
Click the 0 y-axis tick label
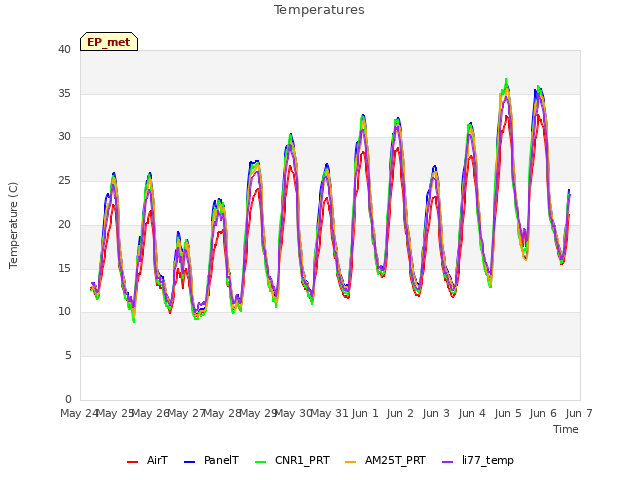point(68,400)
